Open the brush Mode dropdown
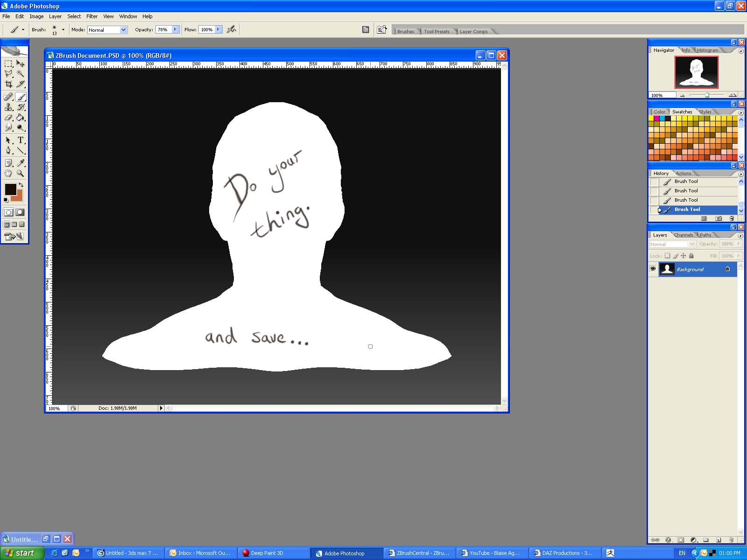747x560 pixels. [123, 29]
